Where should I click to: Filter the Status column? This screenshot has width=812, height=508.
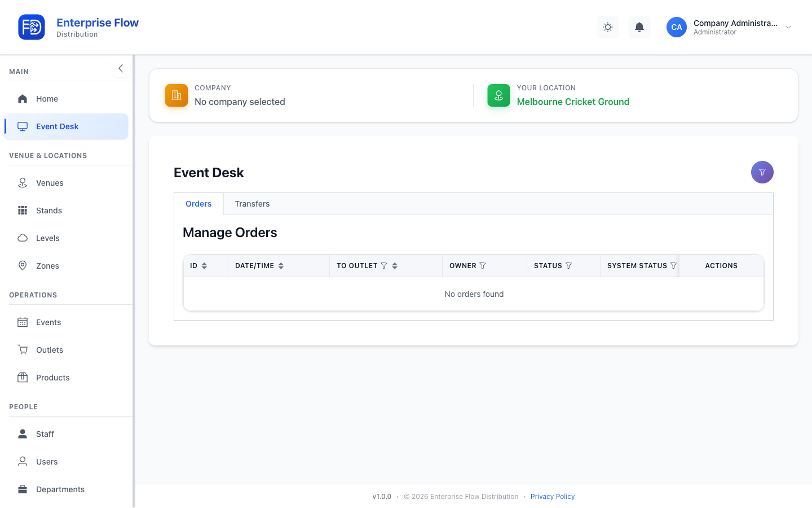coord(568,266)
